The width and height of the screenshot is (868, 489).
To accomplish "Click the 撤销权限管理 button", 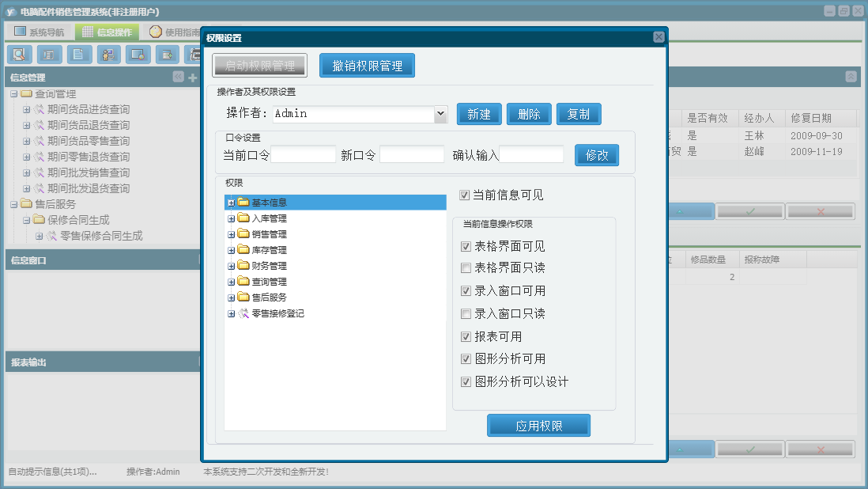I will point(367,66).
